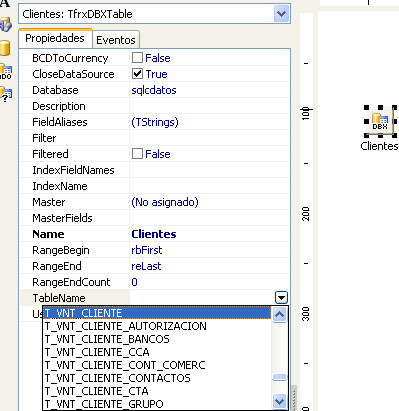Viewport: 399px width, 411px height.
Task: Choose T_VNT_CLIENTE_CTA table entry
Action: pyautogui.click(x=157, y=391)
